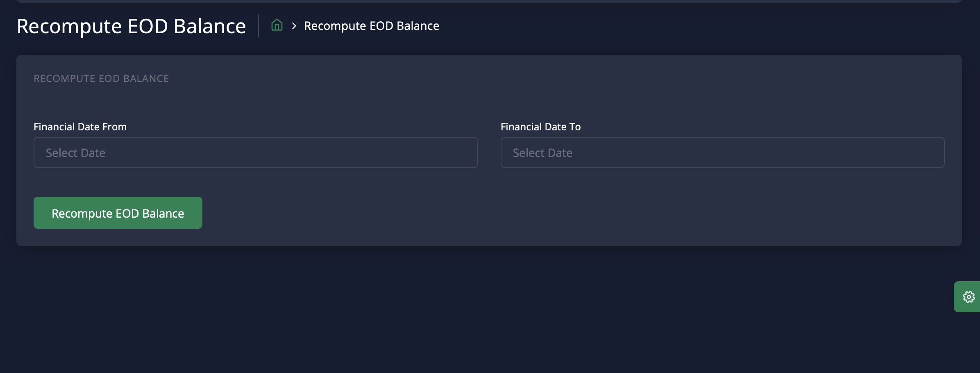Click the uppercase RECOMPUTE EOD BALANCE card heading

point(101,78)
